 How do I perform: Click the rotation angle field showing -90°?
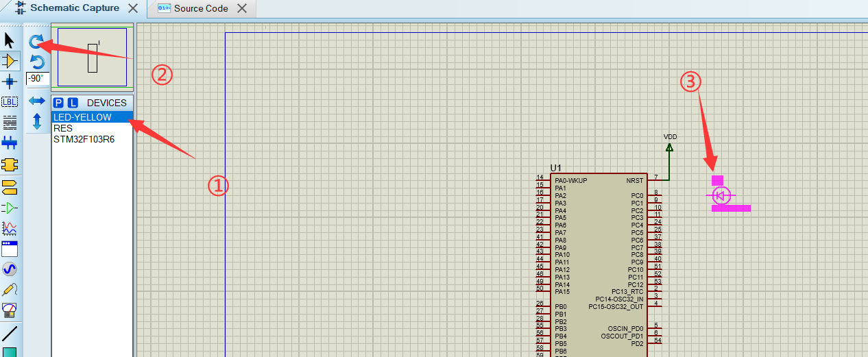38,79
